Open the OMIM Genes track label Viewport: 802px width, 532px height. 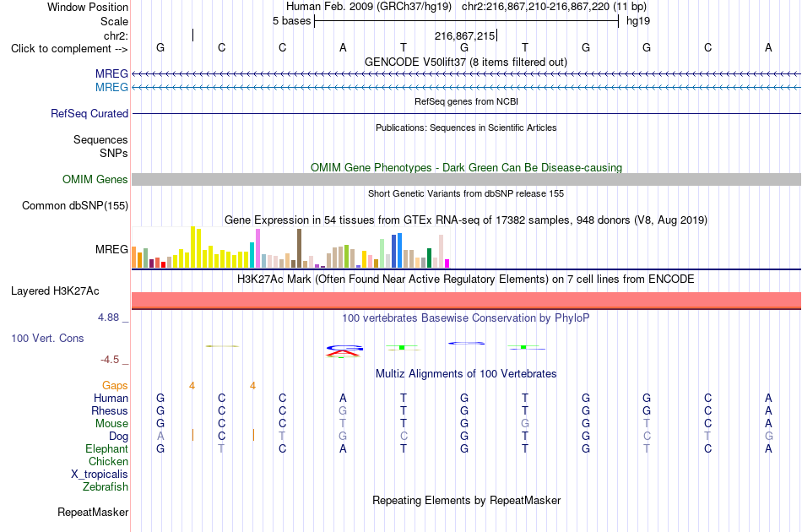(95, 180)
